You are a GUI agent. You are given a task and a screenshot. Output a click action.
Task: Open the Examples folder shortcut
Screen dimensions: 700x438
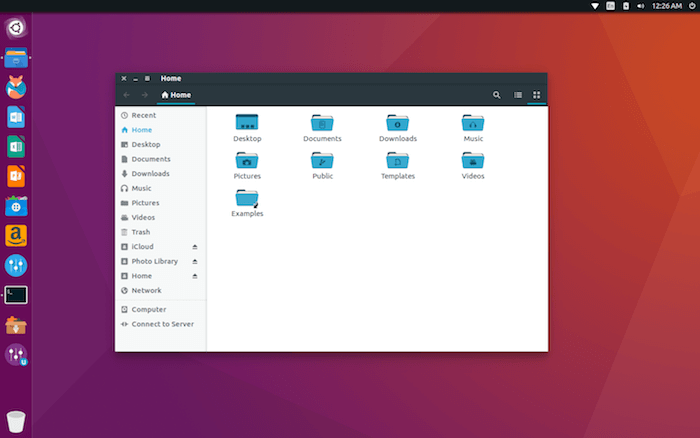point(247,198)
